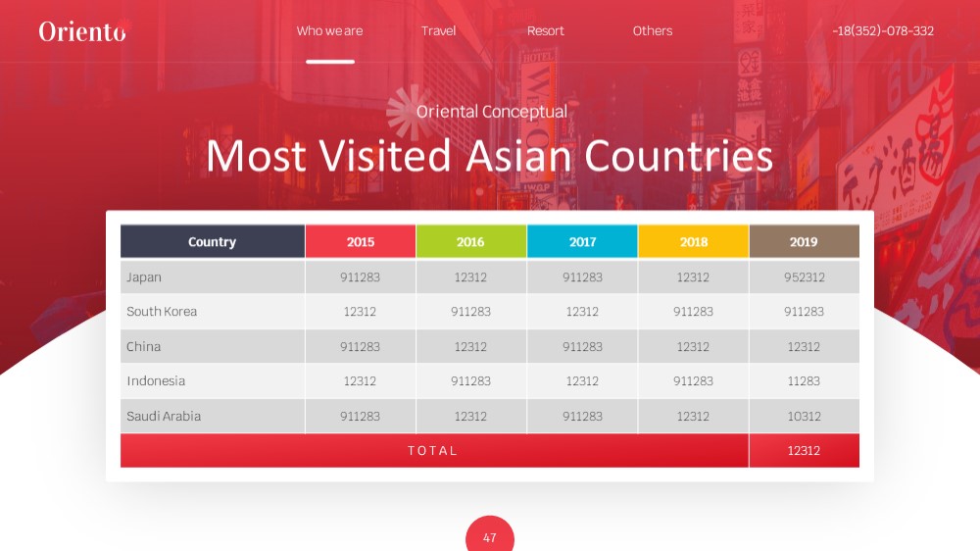Select the South Korea row label
Screen dimensions: 980x551
coord(162,312)
